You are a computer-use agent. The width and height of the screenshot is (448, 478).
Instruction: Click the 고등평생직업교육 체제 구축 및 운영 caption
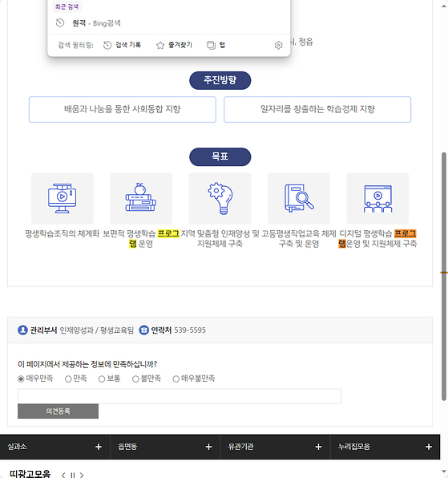point(299,239)
